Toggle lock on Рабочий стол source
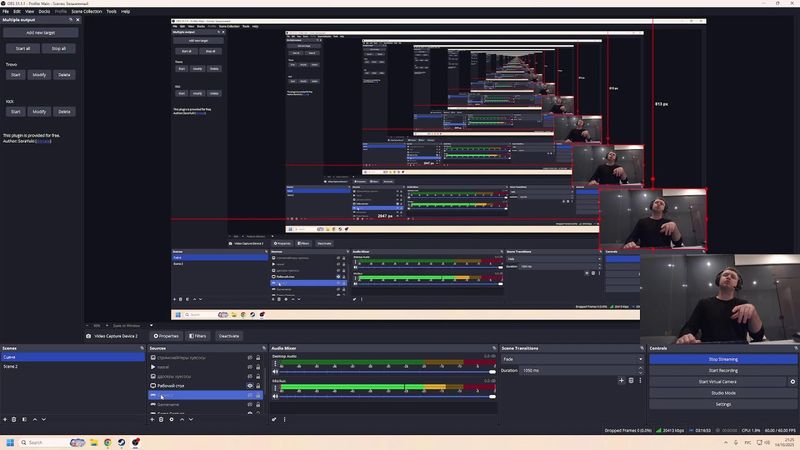The image size is (800, 450). click(258, 385)
